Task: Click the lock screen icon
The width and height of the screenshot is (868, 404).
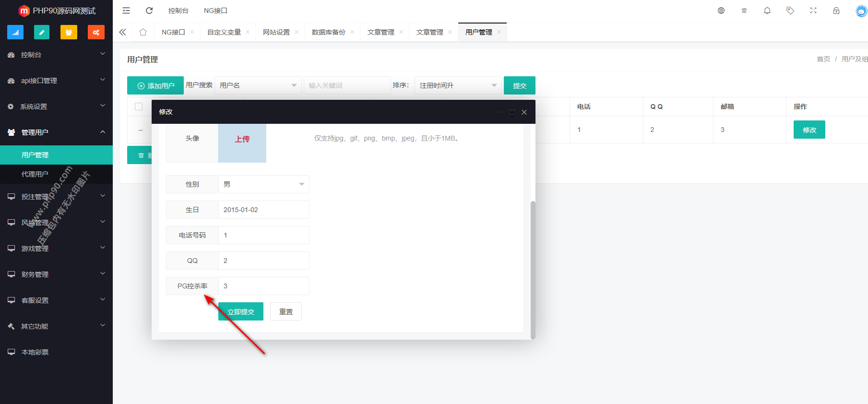Action: point(836,11)
